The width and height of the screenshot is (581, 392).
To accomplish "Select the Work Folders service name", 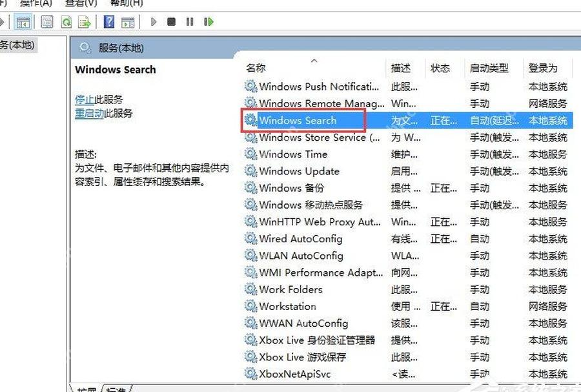I will [x=290, y=289].
